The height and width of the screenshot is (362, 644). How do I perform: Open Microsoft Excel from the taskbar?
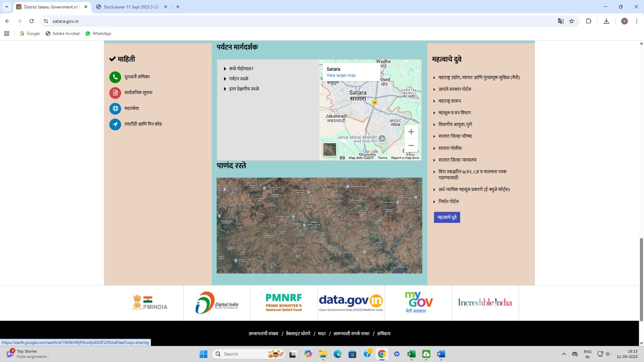[x=411, y=354]
